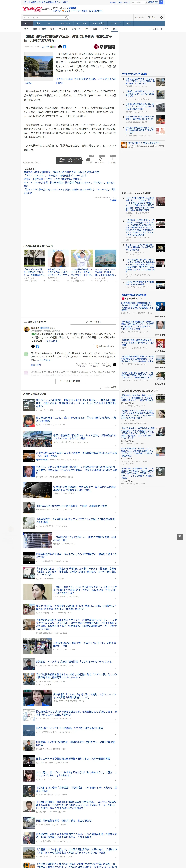This screenshot has height=868, width=186.
Task: Open the golfer recommended thumbnail from FRIDAY
Action: click(x=82, y=258)
